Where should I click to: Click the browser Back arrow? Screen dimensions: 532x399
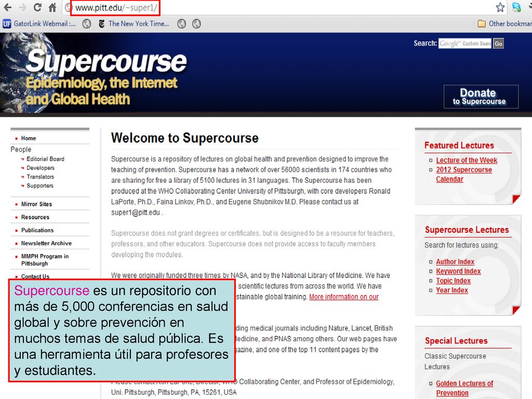8,7
